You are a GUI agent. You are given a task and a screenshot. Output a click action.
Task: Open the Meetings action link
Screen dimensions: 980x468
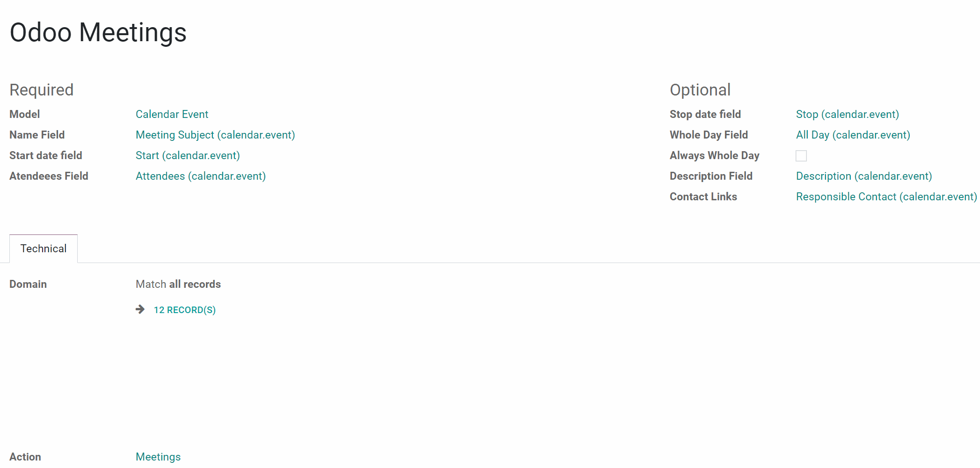coord(158,457)
